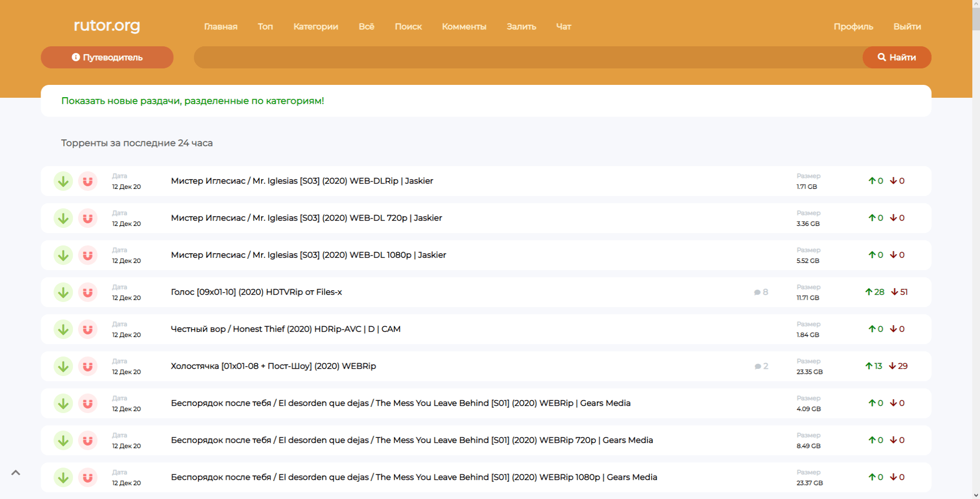Click download arrow for Холостячка WEBRip torrent
Viewport: 980px width, 499px height.
click(x=63, y=366)
